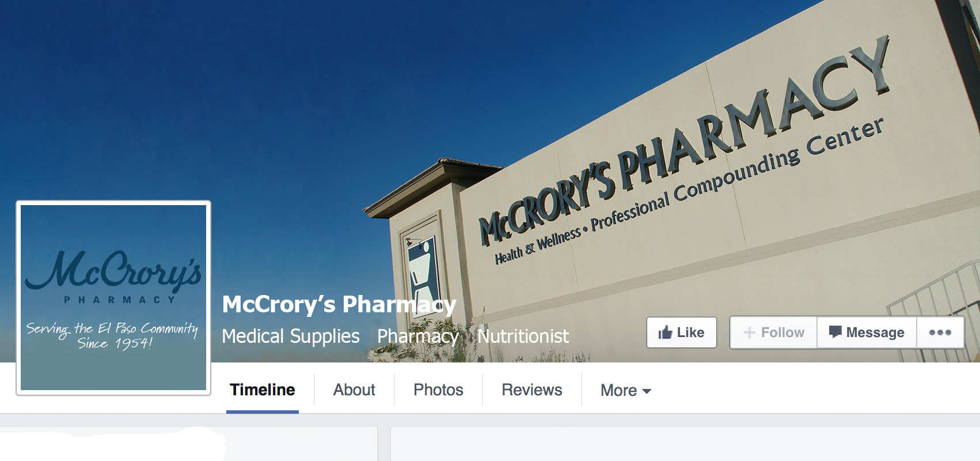Click the Pharmacy category link

pos(418,336)
